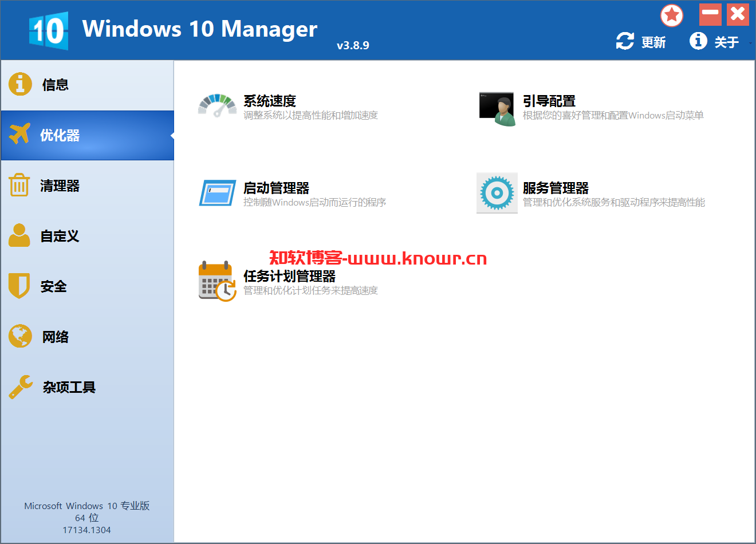Click the 关于 about label
The image size is (756, 544).
[x=727, y=42]
